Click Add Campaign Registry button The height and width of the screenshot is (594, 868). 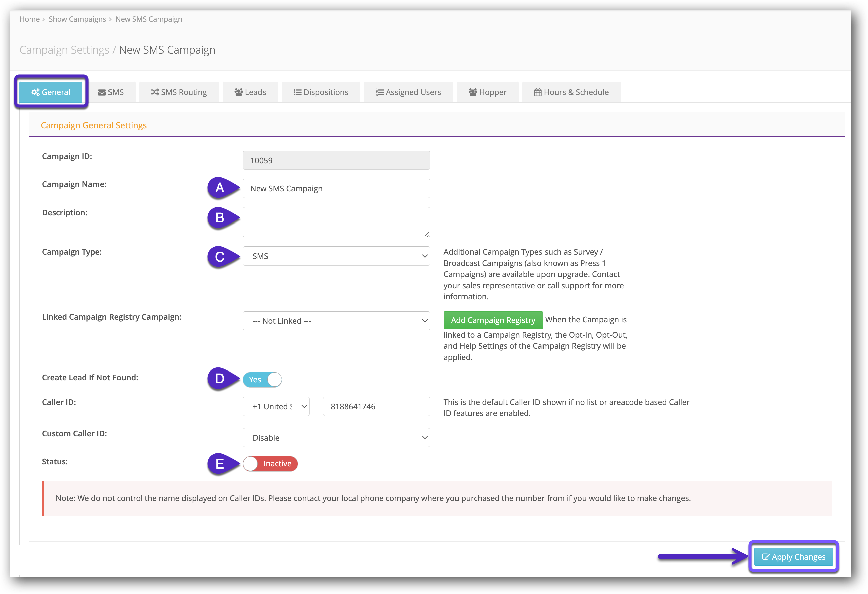493,320
